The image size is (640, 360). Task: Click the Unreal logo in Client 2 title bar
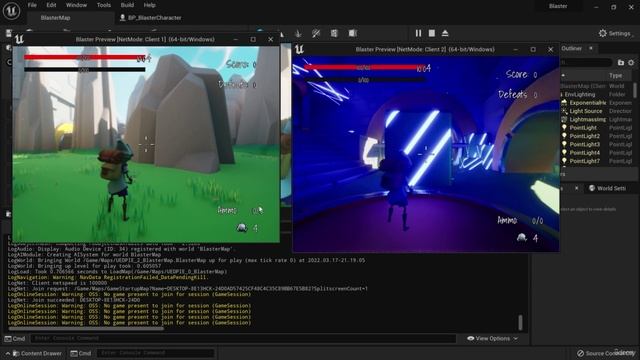(299, 49)
